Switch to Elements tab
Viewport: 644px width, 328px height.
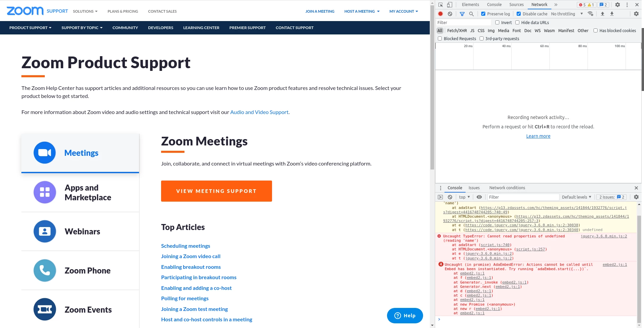coord(470,5)
